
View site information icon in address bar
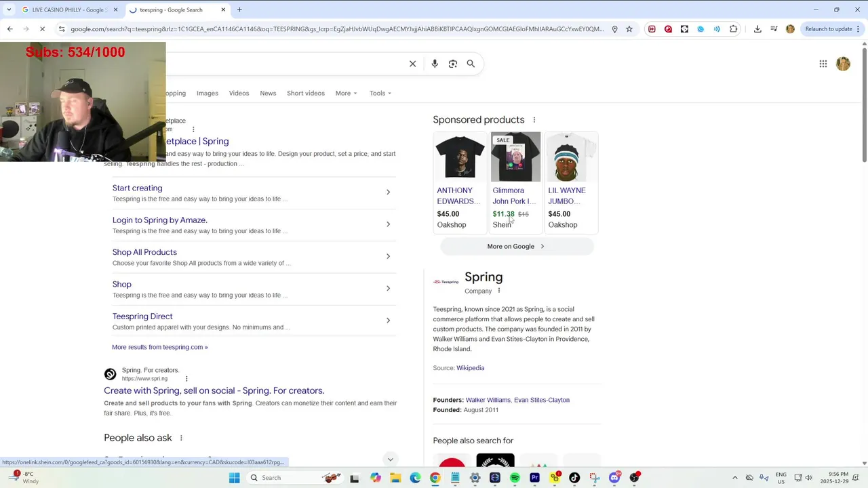click(x=62, y=29)
